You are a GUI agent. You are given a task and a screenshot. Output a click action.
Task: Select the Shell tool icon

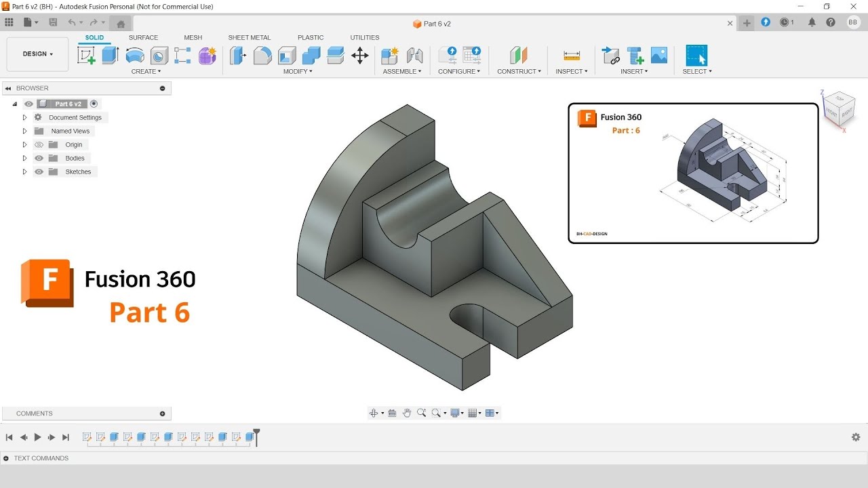(x=287, y=56)
